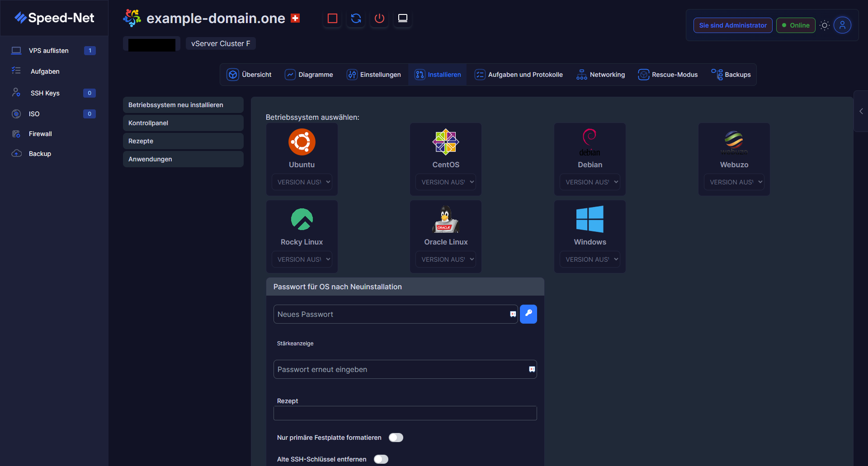Click the Ubuntu logo
Screen dimensions: 868x466
tap(302, 142)
